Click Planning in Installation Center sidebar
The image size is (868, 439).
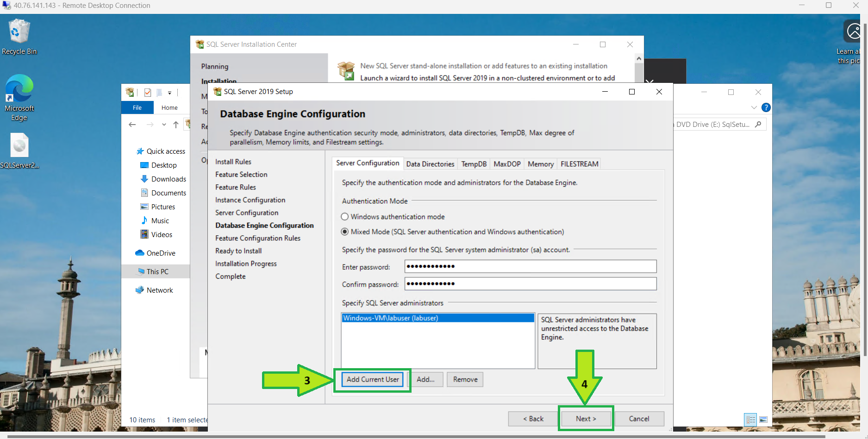[x=215, y=67]
